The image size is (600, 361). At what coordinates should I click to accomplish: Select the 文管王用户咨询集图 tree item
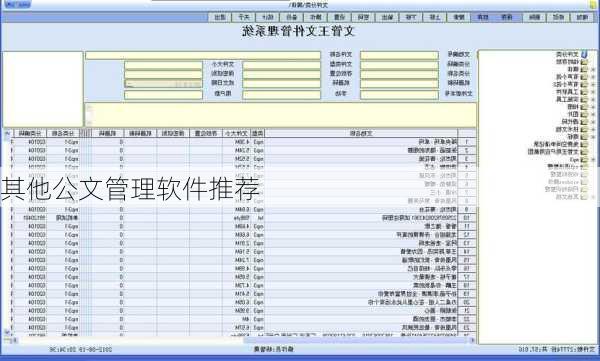pos(553,152)
